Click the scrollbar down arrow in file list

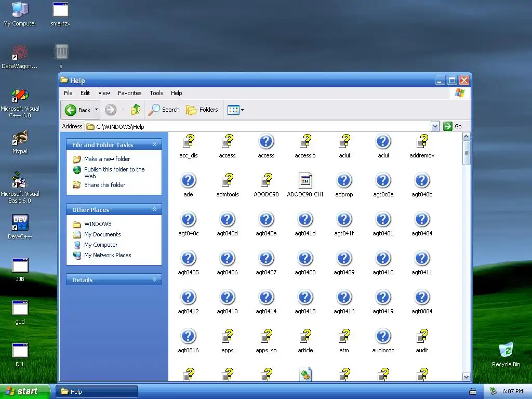[x=466, y=377]
